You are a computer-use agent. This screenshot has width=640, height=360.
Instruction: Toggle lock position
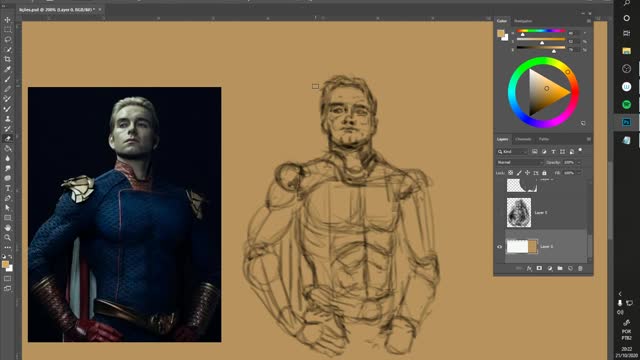click(527, 173)
